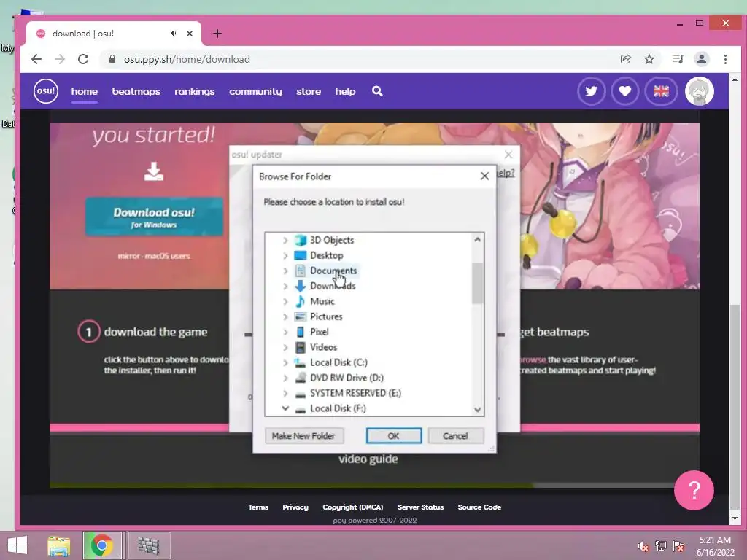Open the store nav item
Screen dimensions: 747x560
click(309, 91)
